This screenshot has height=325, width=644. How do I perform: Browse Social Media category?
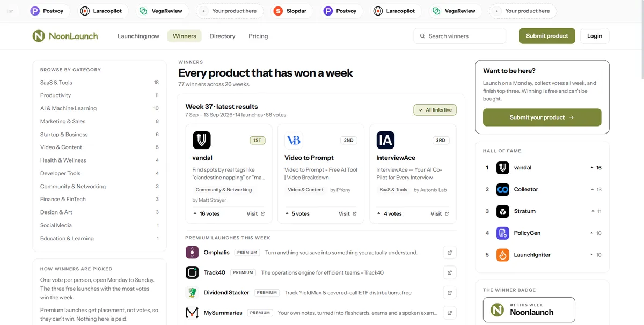(99, 225)
